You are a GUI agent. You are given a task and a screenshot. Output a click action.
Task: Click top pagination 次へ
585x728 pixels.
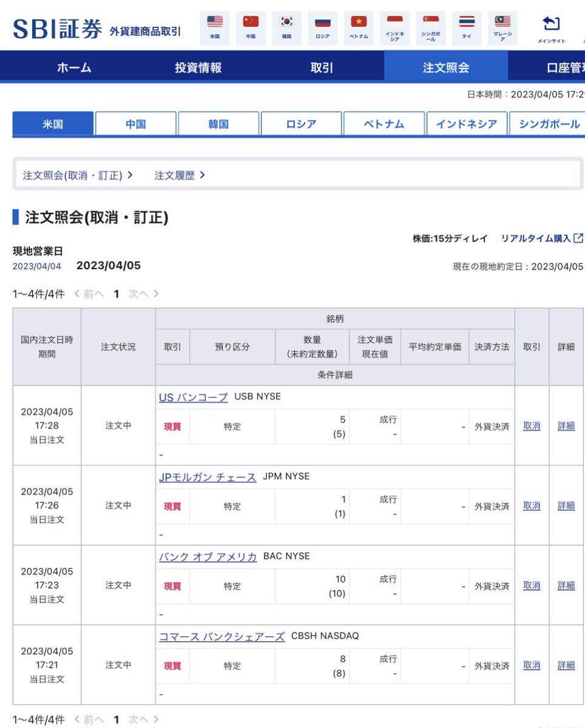tap(144, 294)
